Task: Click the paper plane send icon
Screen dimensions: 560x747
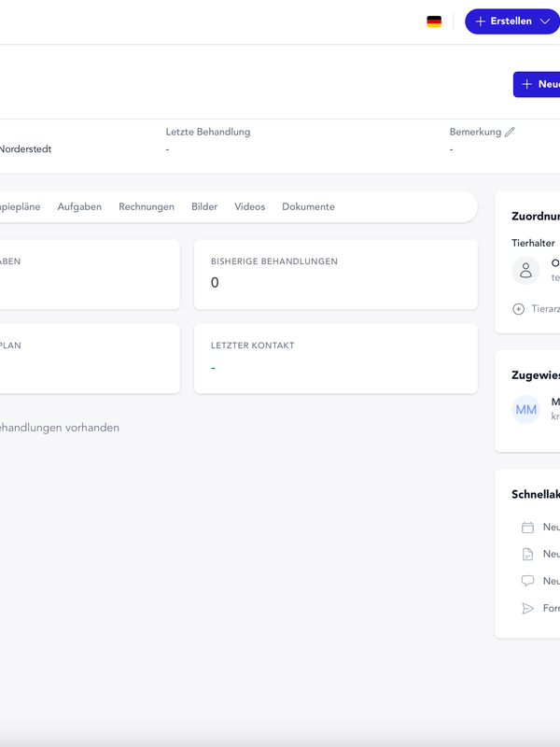Action: point(527,609)
